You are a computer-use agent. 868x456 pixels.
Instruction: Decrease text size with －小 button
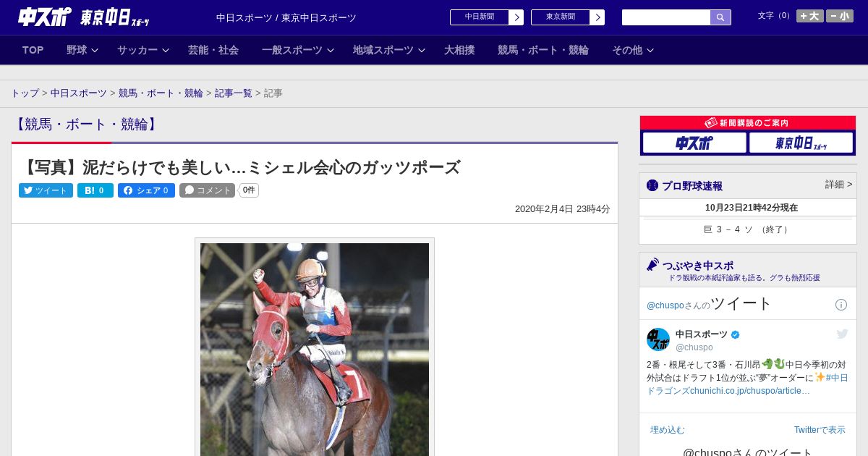coord(840,16)
